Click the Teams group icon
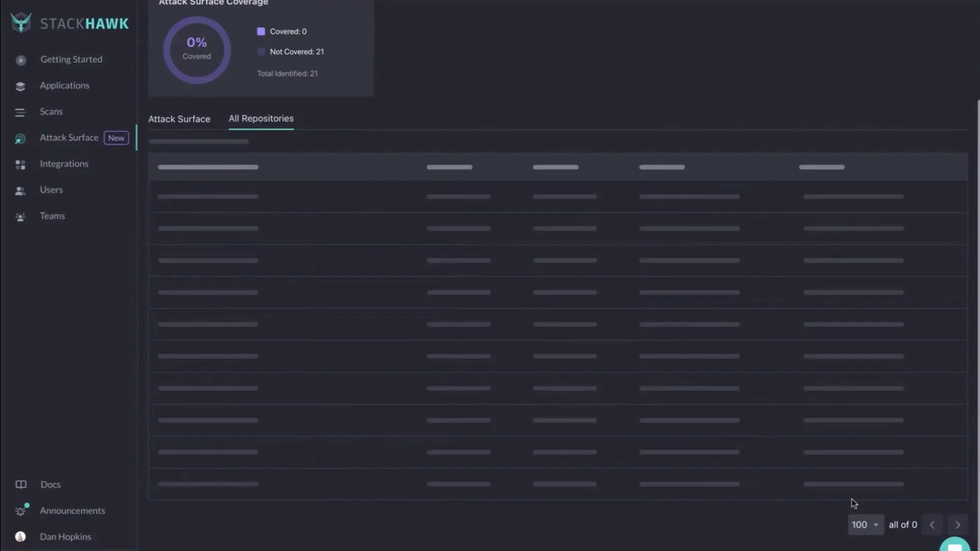The width and height of the screenshot is (980, 551). click(20, 217)
